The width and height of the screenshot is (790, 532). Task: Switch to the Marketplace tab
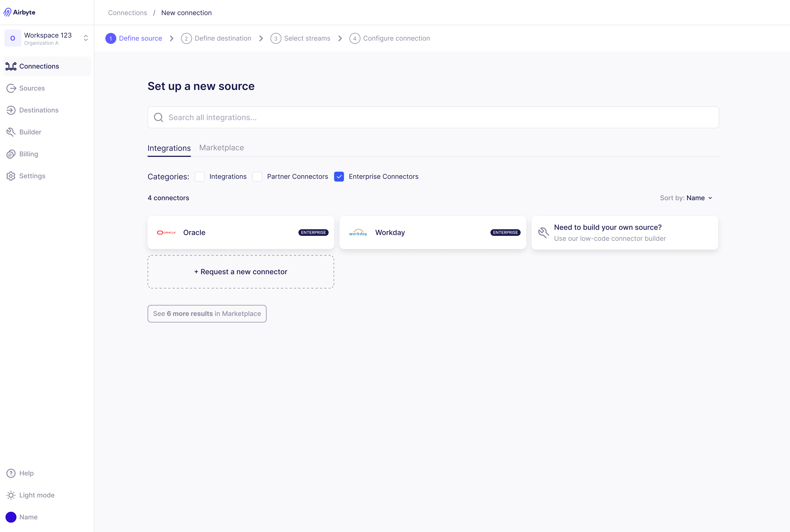click(x=222, y=147)
